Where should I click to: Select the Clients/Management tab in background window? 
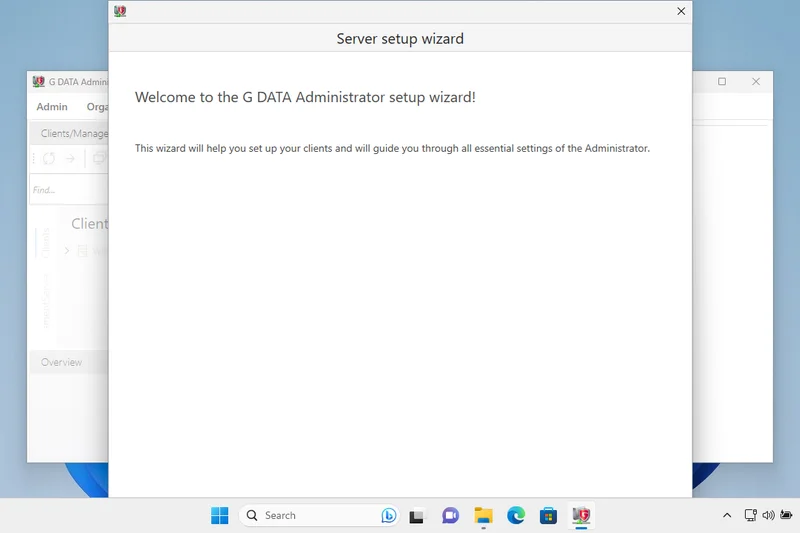coord(71,134)
